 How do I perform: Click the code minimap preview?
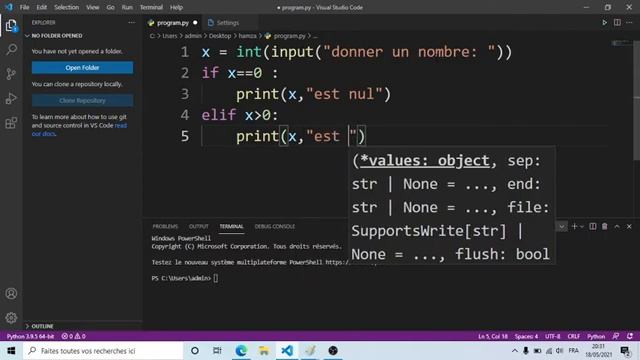click(x=621, y=43)
